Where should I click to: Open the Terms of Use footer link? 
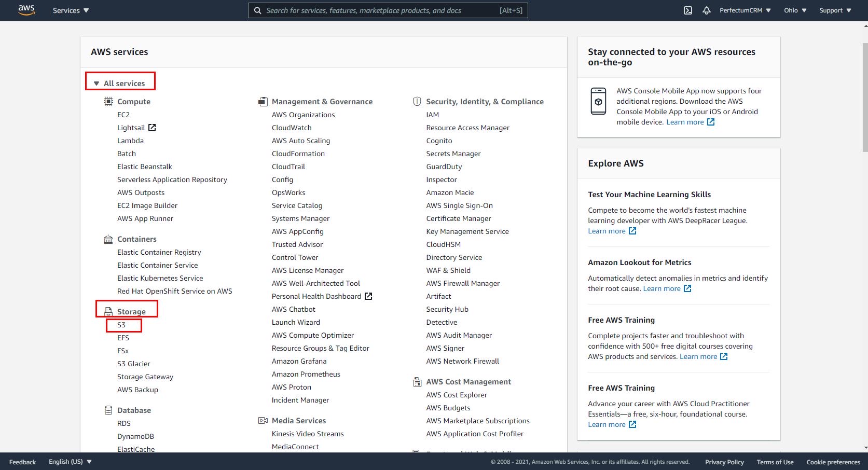(x=775, y=462)
